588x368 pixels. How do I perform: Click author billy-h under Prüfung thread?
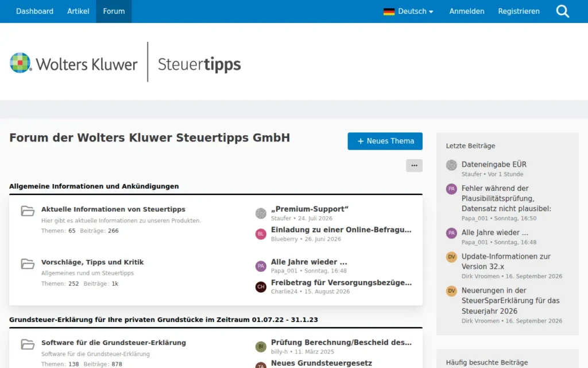(x=280, y=352)
